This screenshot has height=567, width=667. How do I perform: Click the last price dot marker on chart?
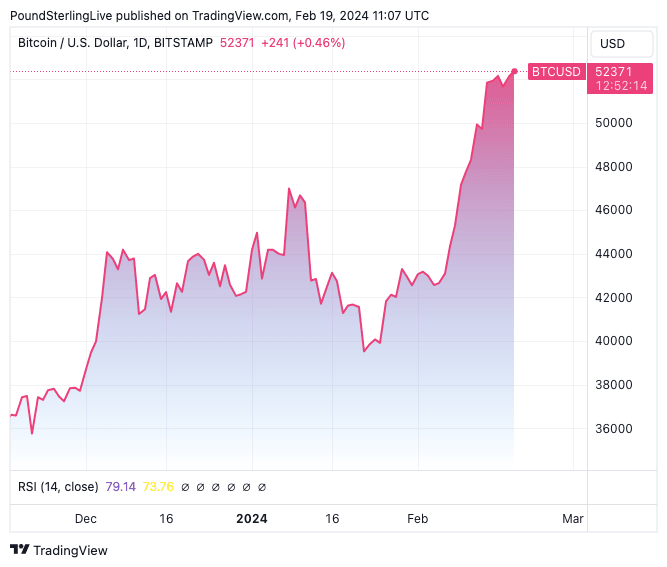(514, 71)
